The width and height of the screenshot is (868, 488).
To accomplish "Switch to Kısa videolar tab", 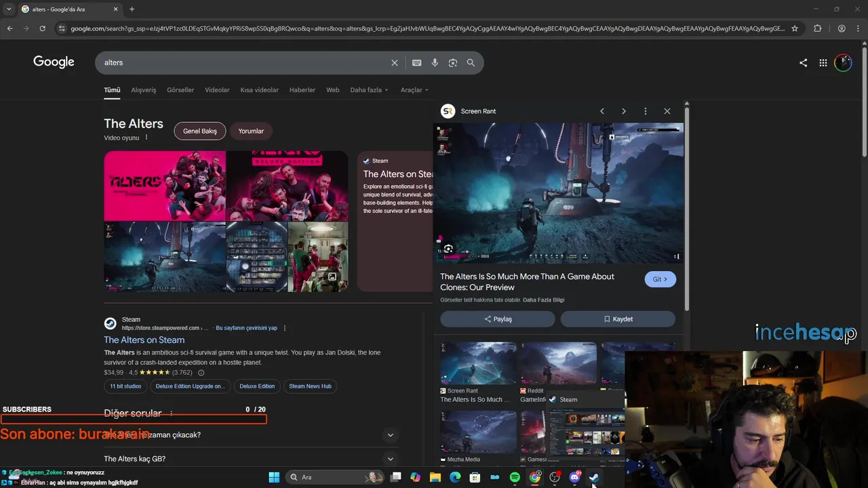I will [x=259, y=90].
